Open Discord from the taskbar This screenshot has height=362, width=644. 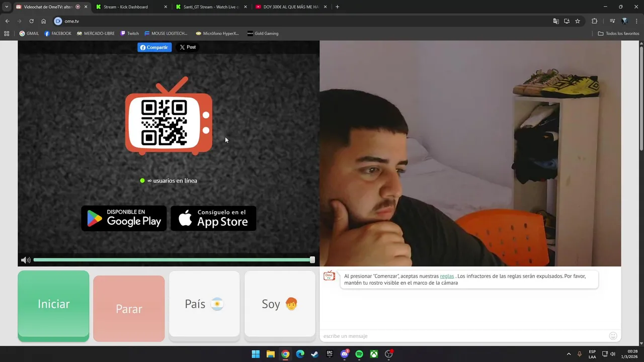tap(345, 354)
